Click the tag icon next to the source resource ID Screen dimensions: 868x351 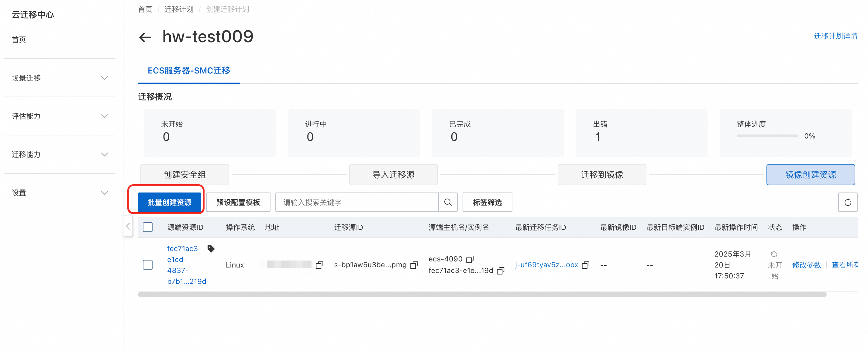click(211, 249)
